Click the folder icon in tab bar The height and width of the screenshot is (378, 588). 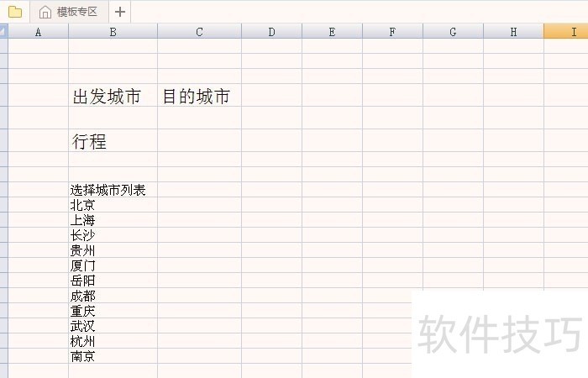tap(15, 12)
